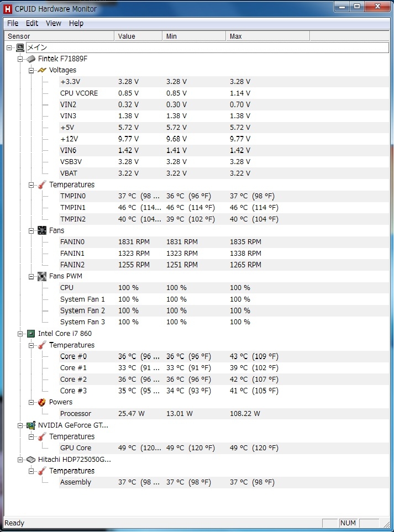Click the Fintek F71889F chip icon
Image resolution: width=394 pixels, height=532 pixels.
31,59
